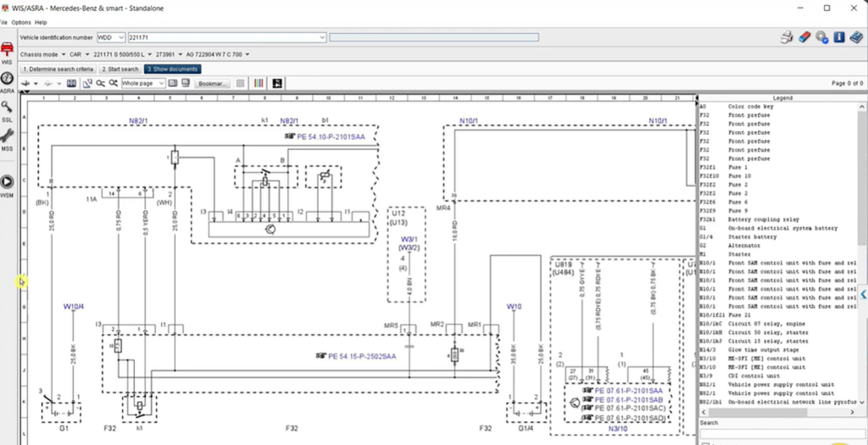
Task: Expand the CAR vehicle type dropdown
Action: coord(86,54)
